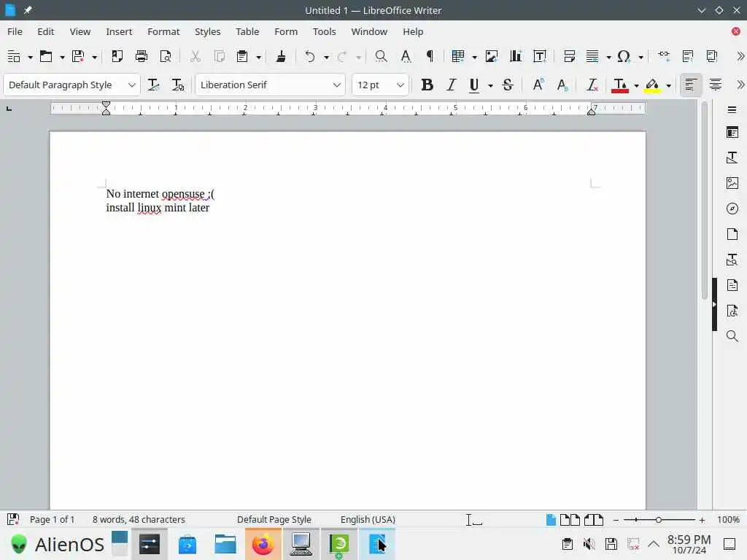
Task: Expand the Undo history dropdown arrow
Action: pyautogui.click(x=326, y=57)
